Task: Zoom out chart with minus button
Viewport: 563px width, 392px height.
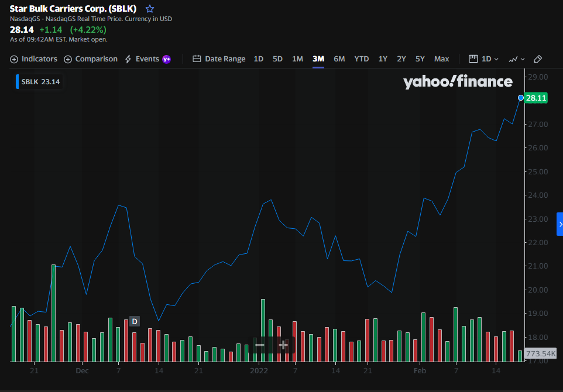Action: pyautogui.click(x=260, y=345)
